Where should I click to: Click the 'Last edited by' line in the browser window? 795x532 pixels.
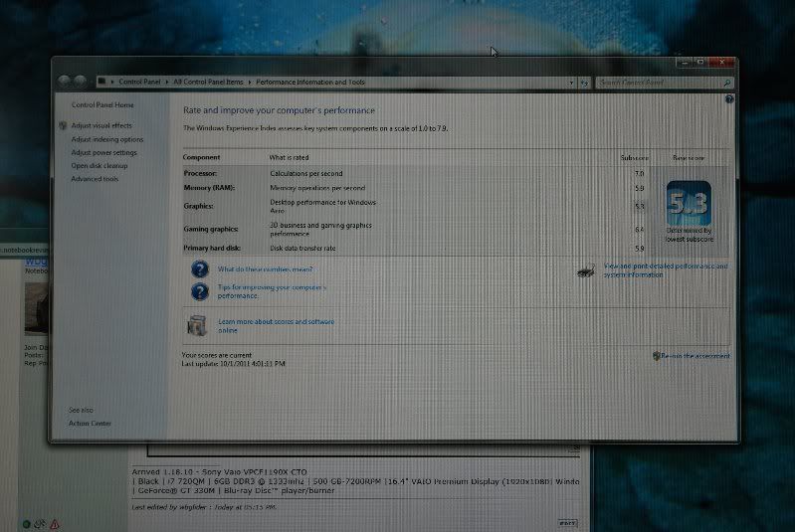click(204, 507)
